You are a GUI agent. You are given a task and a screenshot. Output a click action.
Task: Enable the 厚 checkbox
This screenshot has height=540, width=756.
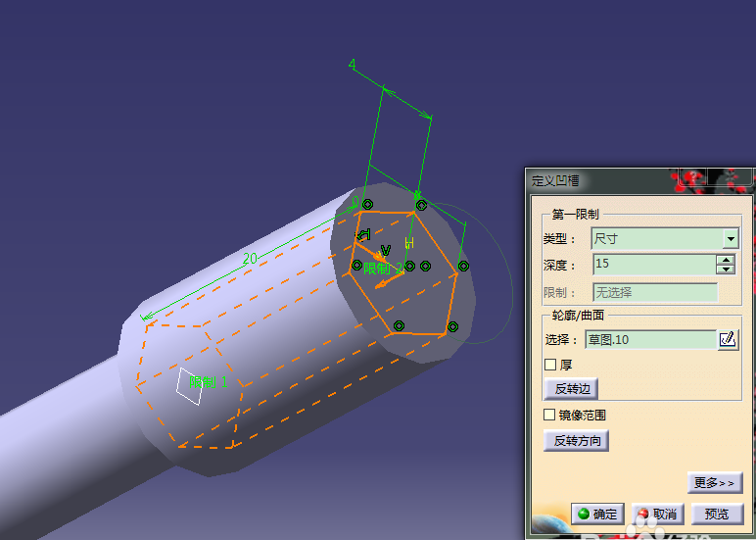(x=550, y=365)
